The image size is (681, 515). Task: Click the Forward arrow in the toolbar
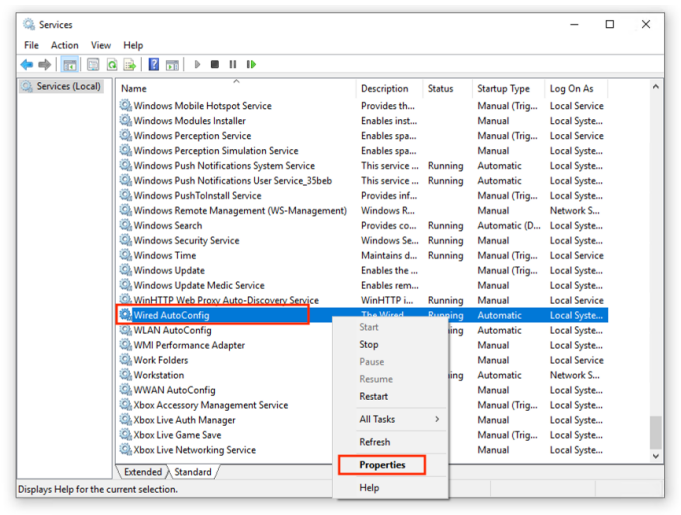(x=45, y=64)
